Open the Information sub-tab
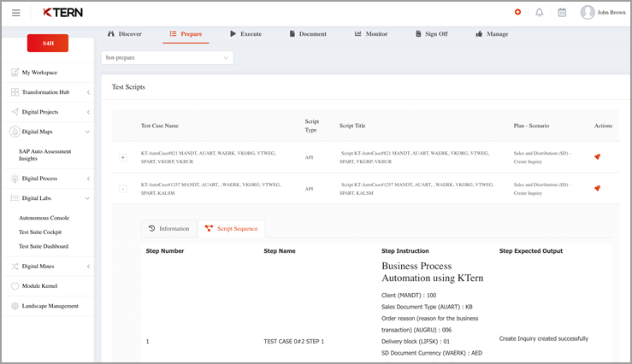The width and height of the screenshot is (632, 364). click(x=168, y=229)
